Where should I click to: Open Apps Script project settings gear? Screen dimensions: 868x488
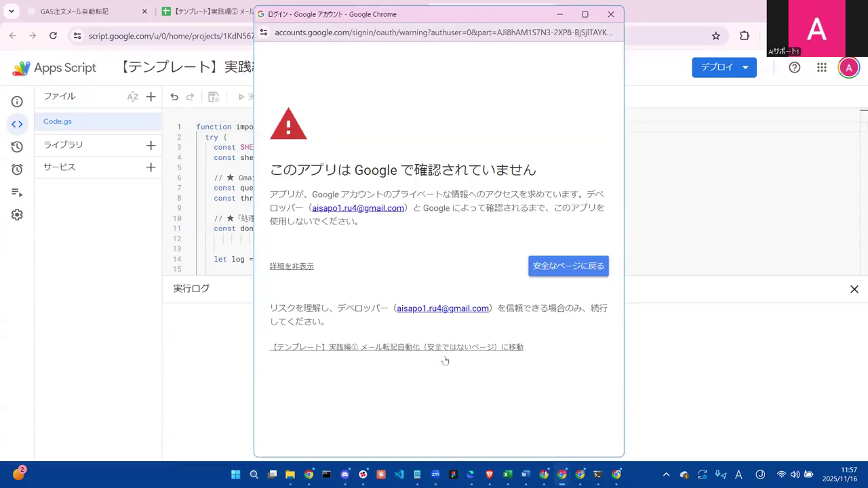coord(17,214)
